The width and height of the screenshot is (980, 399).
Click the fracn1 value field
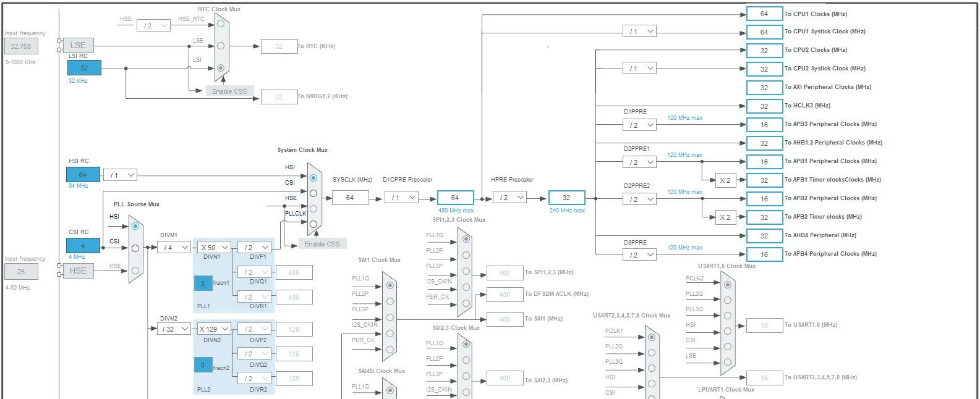(x=203, y=283)
